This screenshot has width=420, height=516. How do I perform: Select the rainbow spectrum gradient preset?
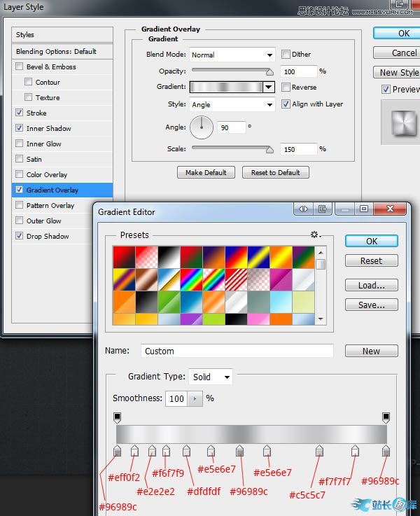tap(191, 281)
